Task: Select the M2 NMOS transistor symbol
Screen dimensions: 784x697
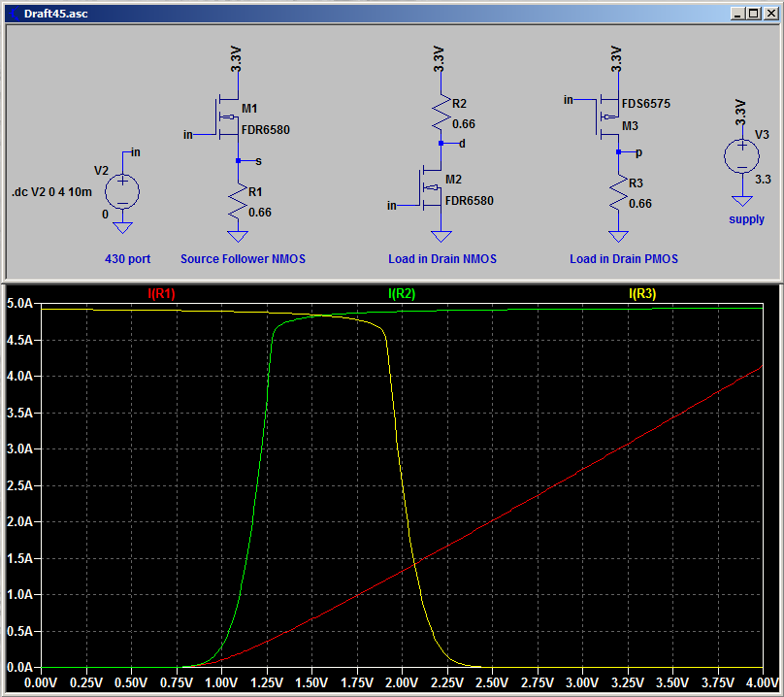Action: [431, 187]
